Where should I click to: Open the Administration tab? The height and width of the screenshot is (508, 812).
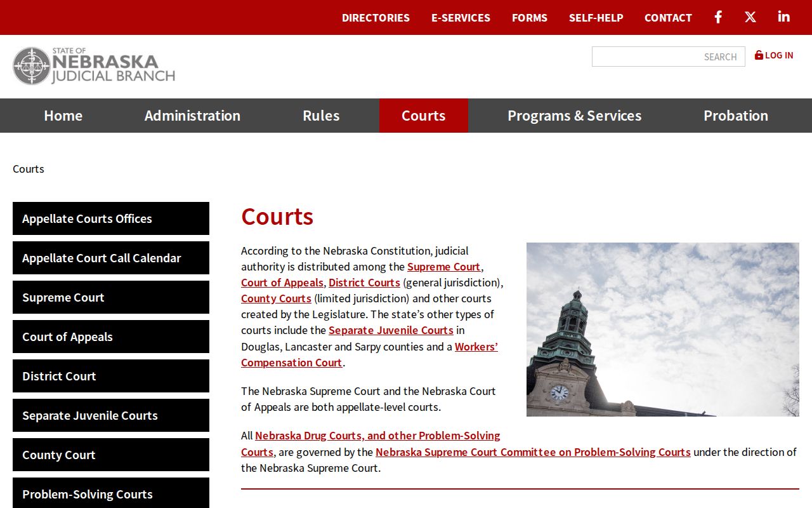(192, 116)
